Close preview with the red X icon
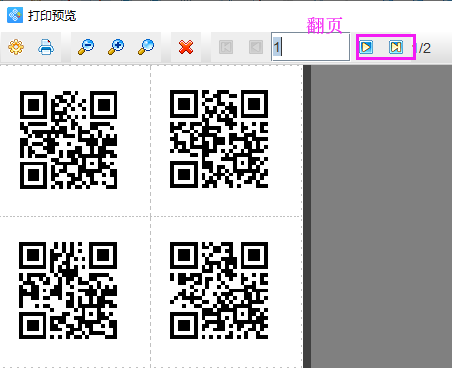Image resolution: width=452 pixels, height=368 pixels. 186,47
